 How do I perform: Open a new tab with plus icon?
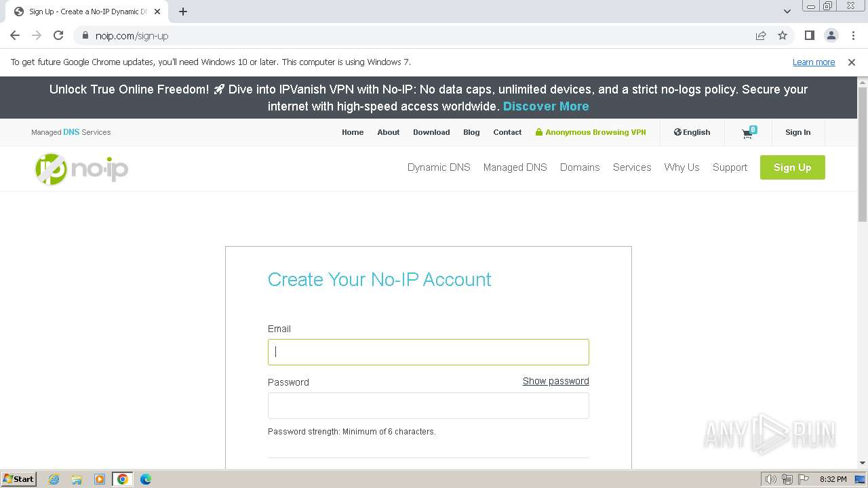click(x=183, y=12)
